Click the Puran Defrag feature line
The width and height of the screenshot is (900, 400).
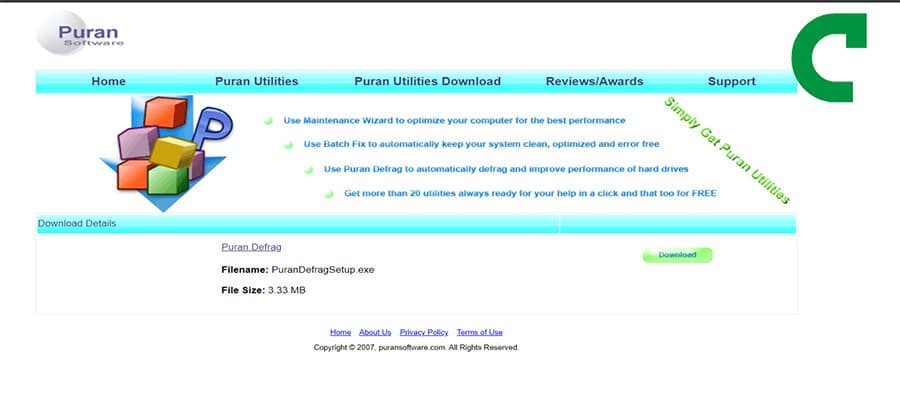pos(506,169)
